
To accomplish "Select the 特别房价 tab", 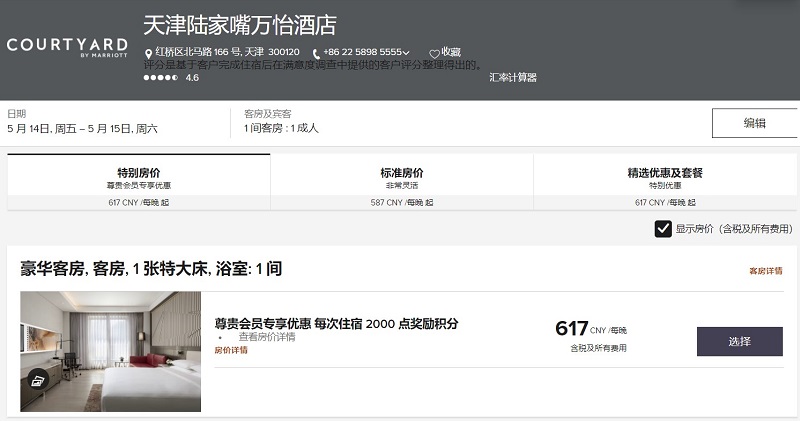I will tap(139, 182).
